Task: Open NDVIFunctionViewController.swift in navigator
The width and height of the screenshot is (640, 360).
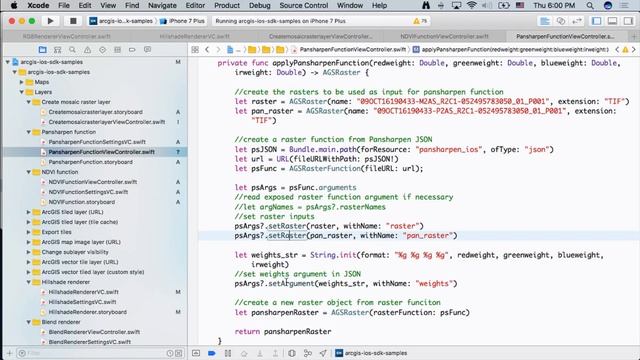Action: [93, 182]
